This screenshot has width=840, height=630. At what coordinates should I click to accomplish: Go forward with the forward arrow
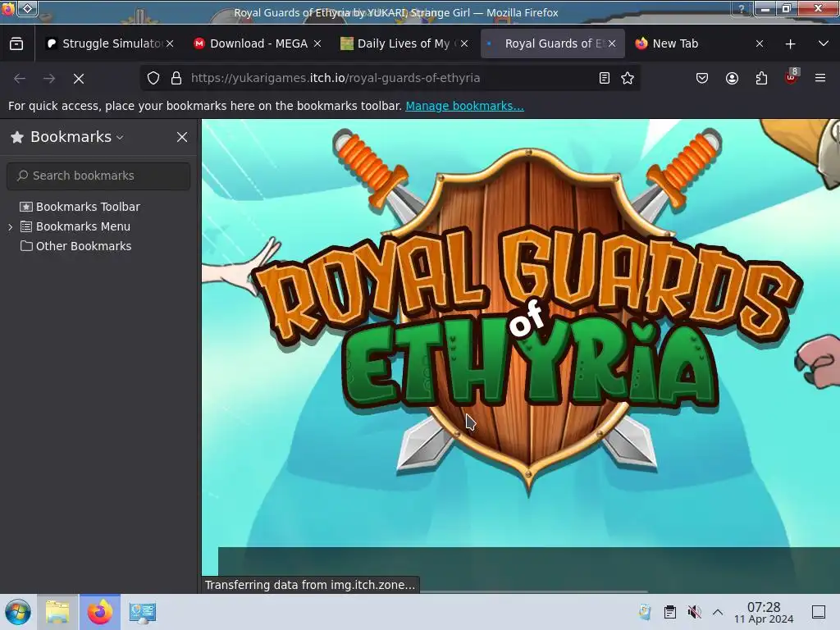coord(49,79)
